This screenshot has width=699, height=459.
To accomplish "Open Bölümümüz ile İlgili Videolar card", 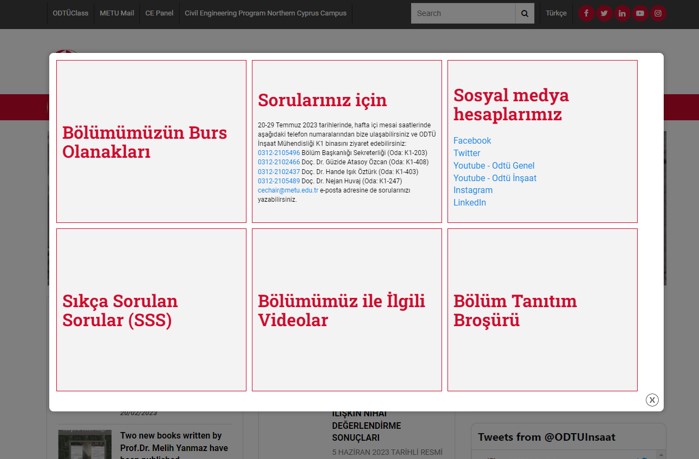I will click(347, 310).
